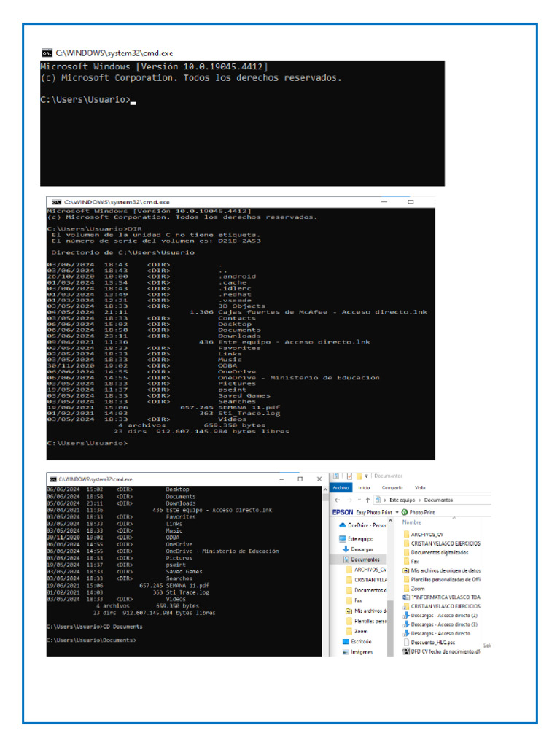Click the Photo Print button label
This screenshot has height=747, width=560.
click(x=422, y=512)
